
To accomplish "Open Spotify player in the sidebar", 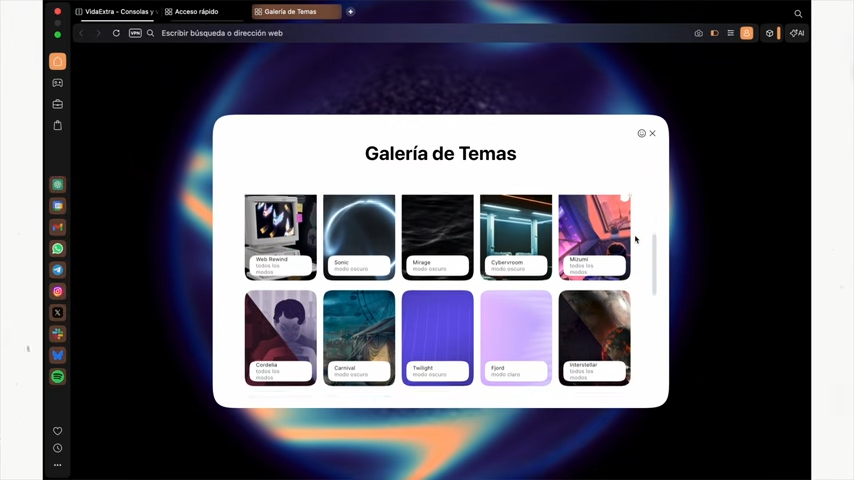I will tap(58, 376).
